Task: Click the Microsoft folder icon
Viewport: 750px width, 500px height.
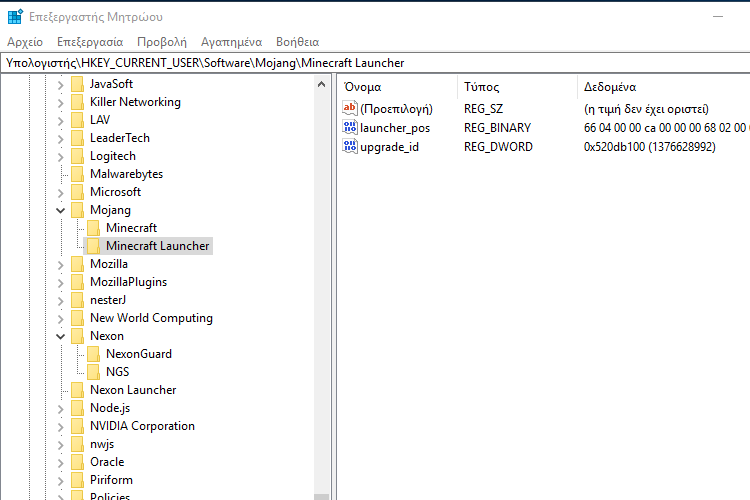Action: pos(77,192)
